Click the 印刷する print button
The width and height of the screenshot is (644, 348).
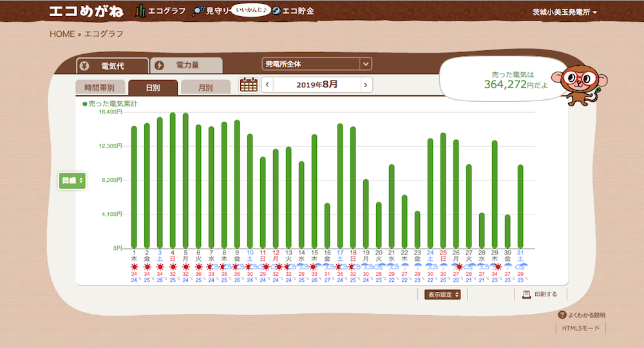[x=540, y=294]
